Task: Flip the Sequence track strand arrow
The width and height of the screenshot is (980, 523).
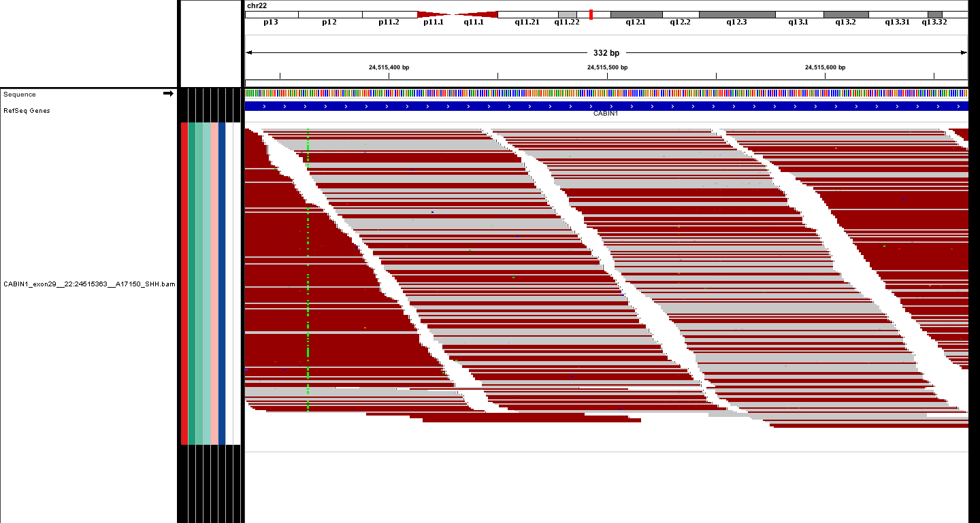Action: [168, 94]
